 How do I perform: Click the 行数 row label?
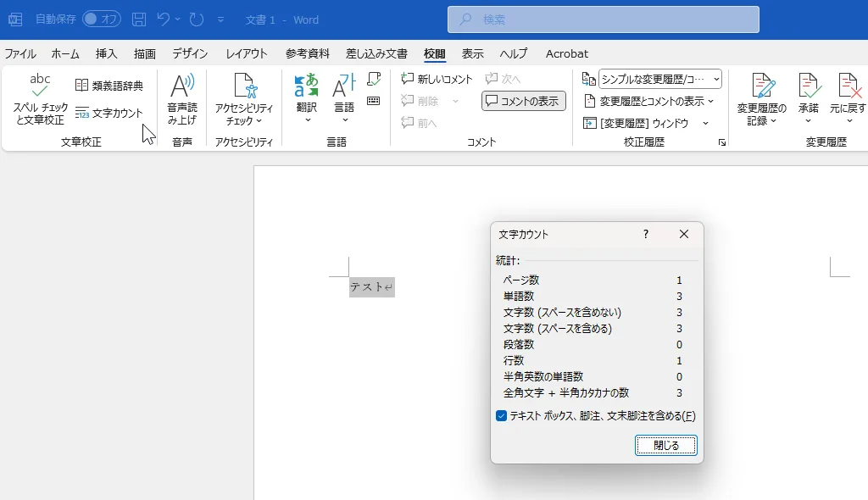tap(513, 360)
